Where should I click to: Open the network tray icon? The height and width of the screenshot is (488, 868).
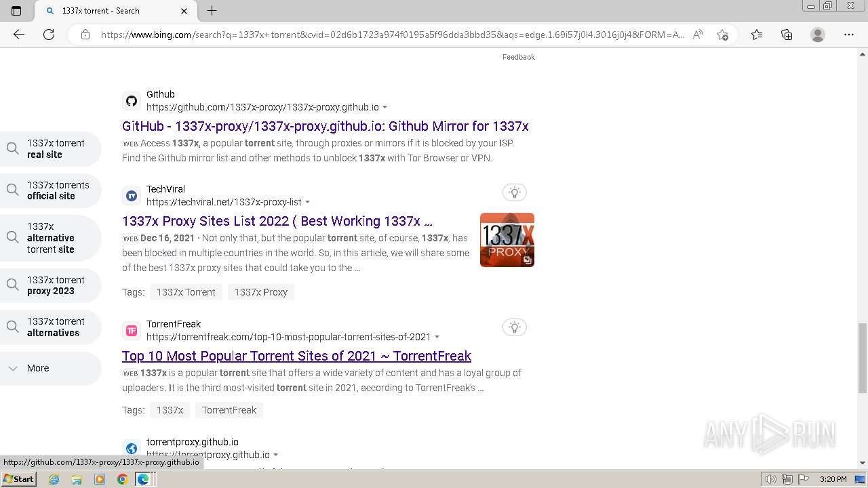(x=787, y=479)
